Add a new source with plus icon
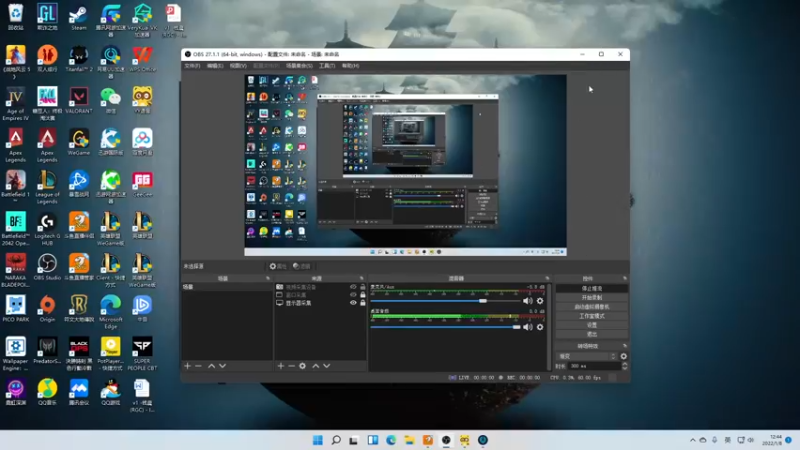Screen dimensions: 800x450 click(281, 366)
